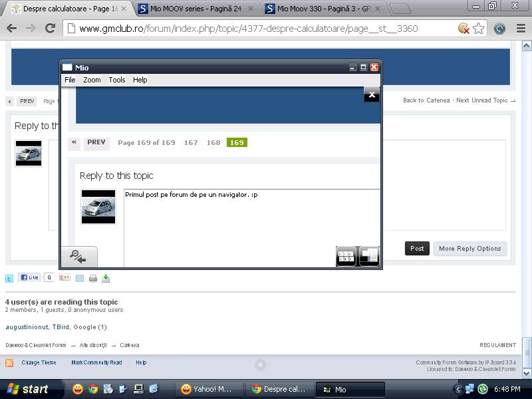Click in the reply text area in Mio
The width and height of the screenshot is (532, 399).
(x=251, y=226)
